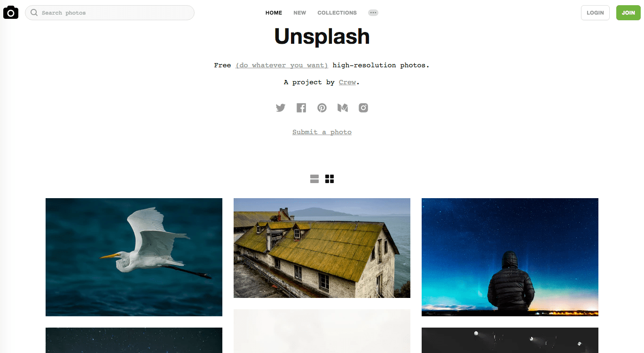Click the green JOIN button
Viewport: 644px width, 353px height.
(628, 13)
